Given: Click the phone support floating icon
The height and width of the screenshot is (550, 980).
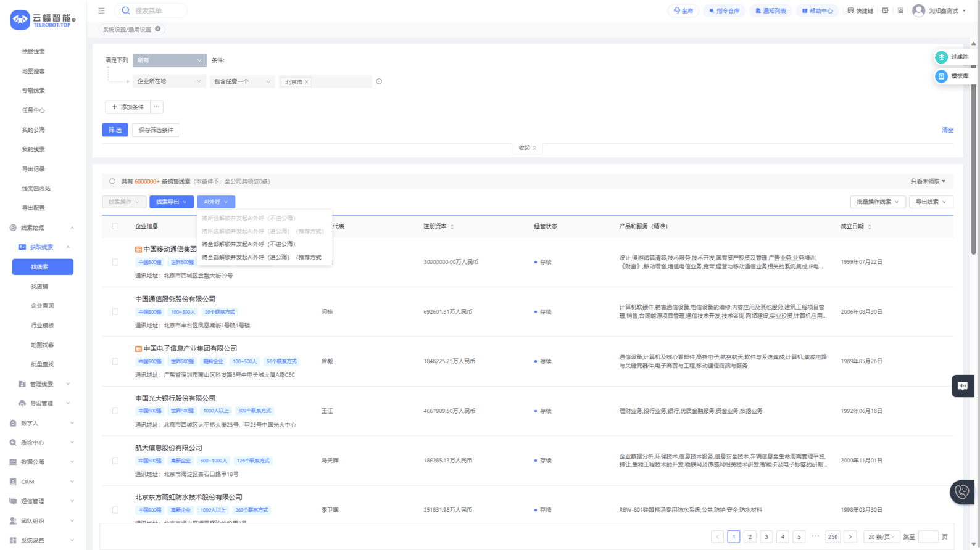Looking at the screenshot, I should coord(961,492).
